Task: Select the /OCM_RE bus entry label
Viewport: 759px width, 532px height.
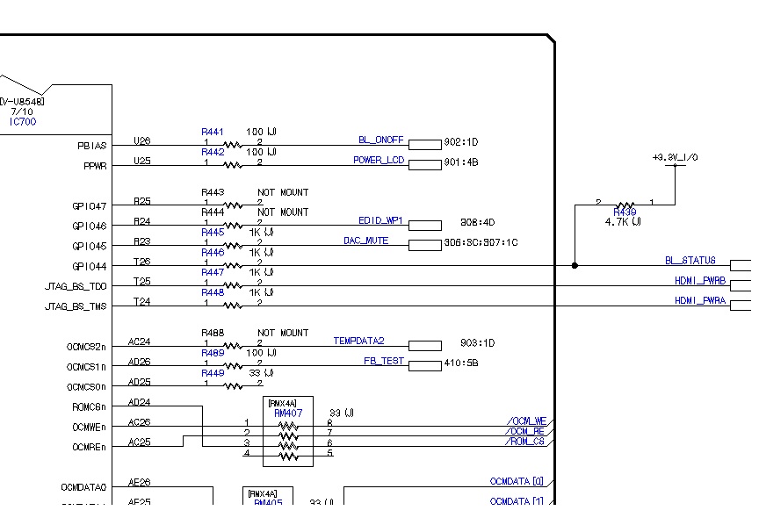Action: [525, 431]
